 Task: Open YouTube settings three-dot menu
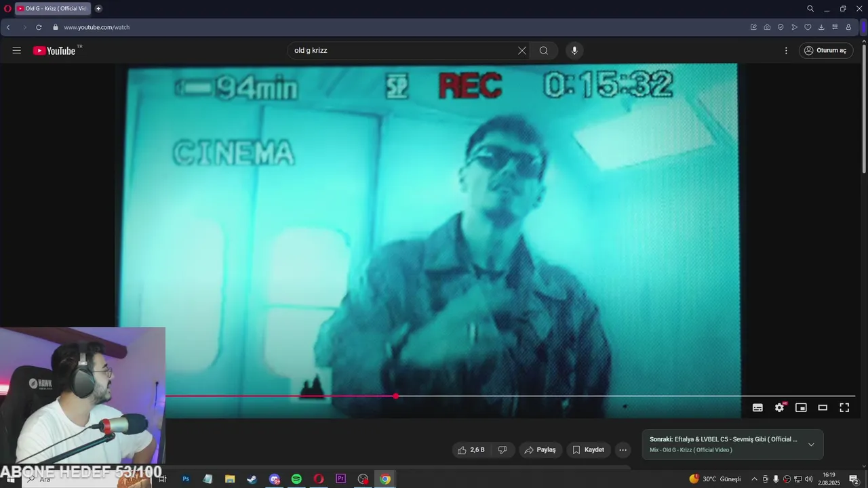pyautogui.click(x=786, y=51)
